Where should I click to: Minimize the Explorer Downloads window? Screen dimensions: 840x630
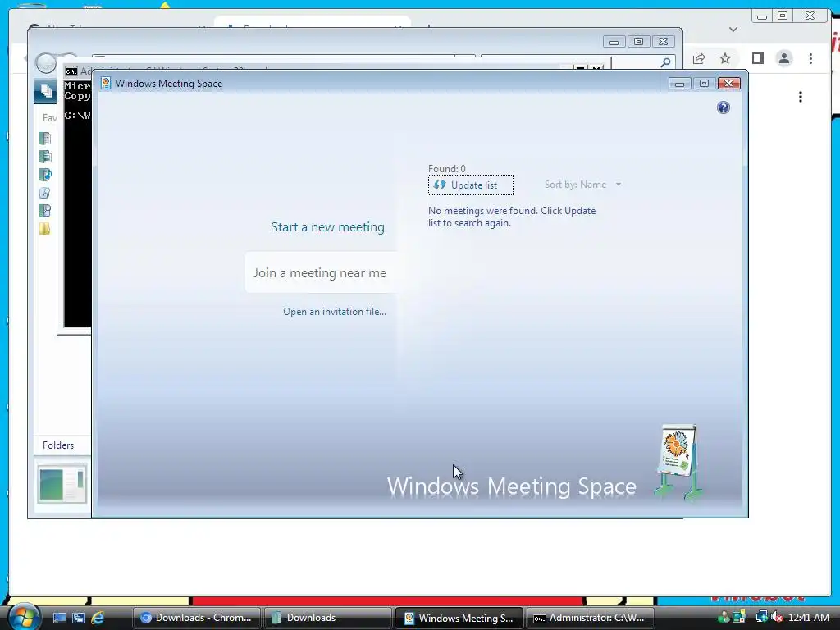pos(614,42)
